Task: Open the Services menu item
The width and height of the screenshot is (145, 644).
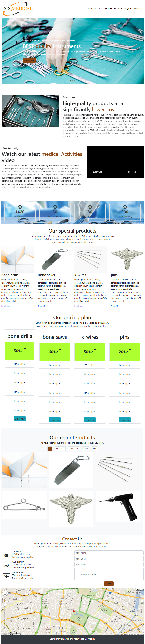Action: coord(108,8)
